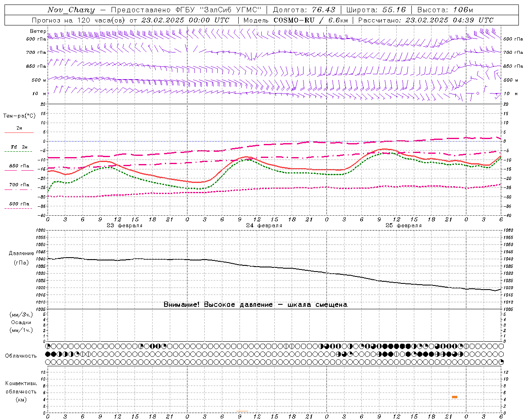Click the '(км)' unit label
This screenshot has width=525, height=420.
click(x=21, y=399)
